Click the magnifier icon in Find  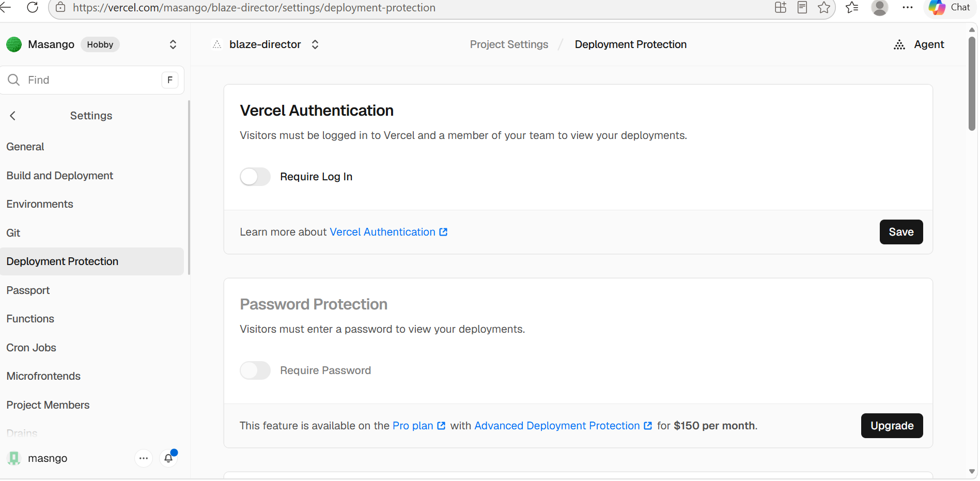click(13, 80)
